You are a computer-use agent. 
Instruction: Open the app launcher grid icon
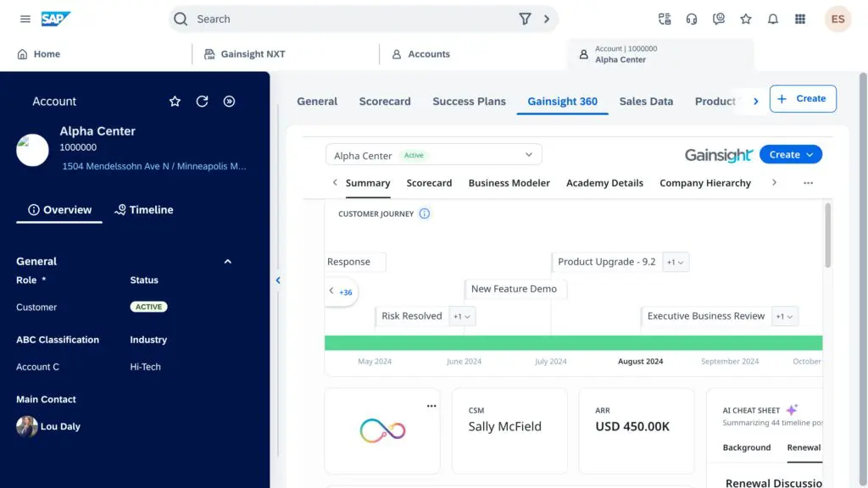point(799,19)
